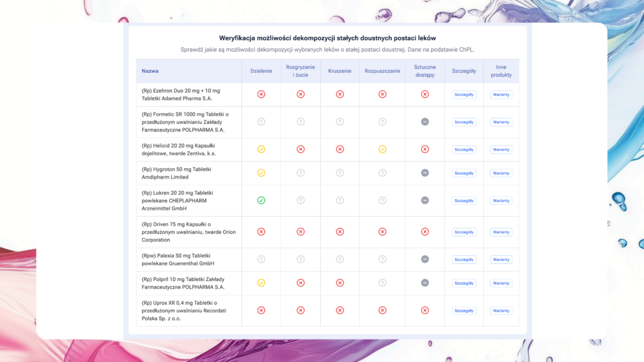644x362 pixels.
Task: Click grey question mark under Dzielenie for Palexia
Action: [261, 259]
